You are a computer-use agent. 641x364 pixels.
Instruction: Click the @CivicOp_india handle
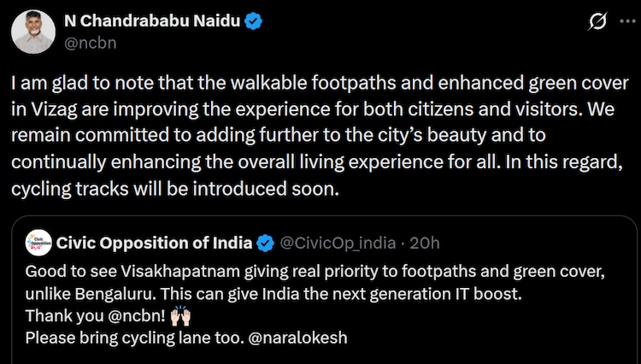pos(339,243)
